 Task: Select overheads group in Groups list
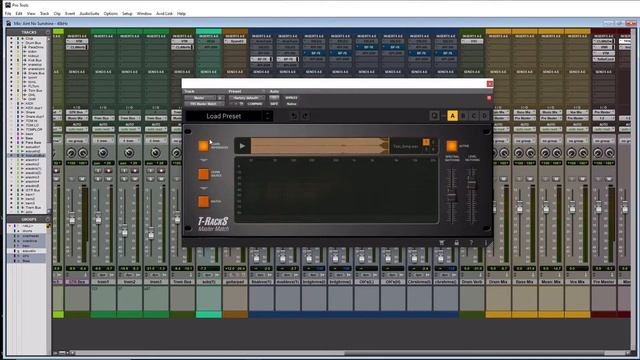coord(31,236)
